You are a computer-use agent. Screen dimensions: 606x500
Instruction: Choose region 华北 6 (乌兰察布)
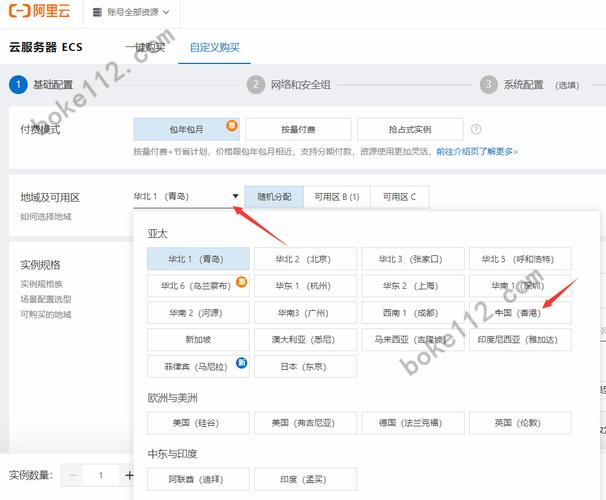198,286
